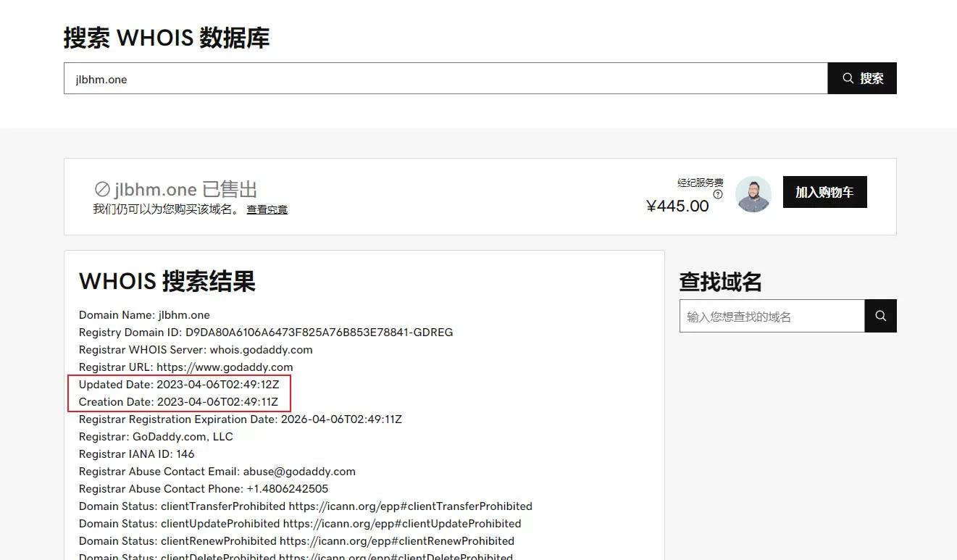Click the clientUpdateProhibited icann.org URL

pos(401,524)
